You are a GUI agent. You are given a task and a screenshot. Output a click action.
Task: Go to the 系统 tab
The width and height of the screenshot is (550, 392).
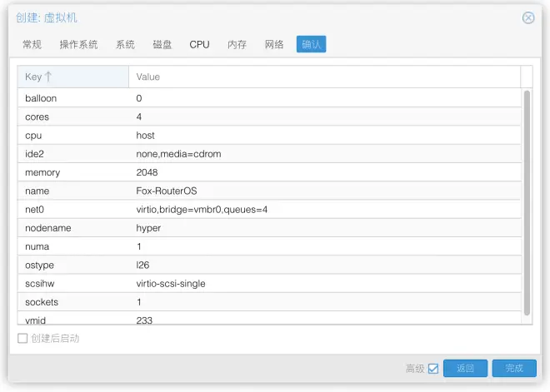[x=125, y=44]
